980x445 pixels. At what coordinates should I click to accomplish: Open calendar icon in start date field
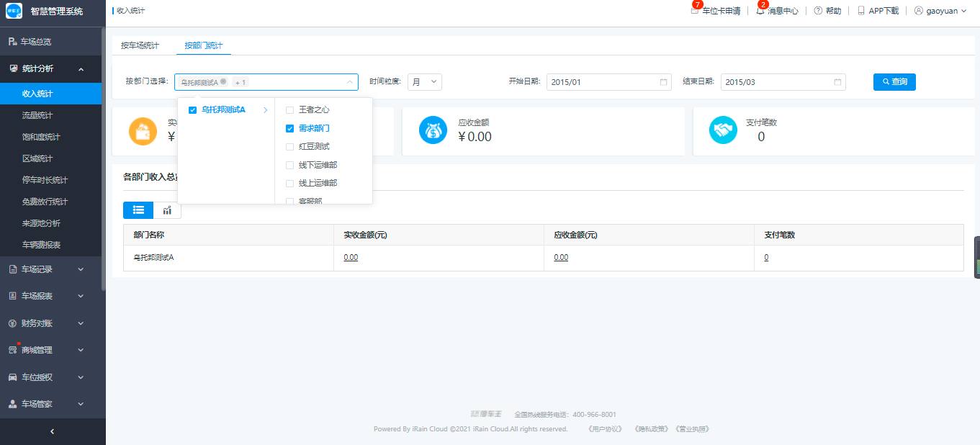[663, 82]
